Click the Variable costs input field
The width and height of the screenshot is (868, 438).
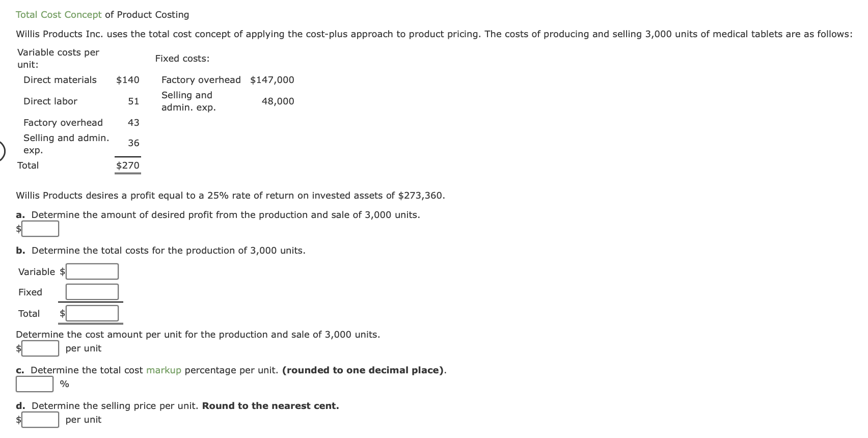tap(92, 271)
